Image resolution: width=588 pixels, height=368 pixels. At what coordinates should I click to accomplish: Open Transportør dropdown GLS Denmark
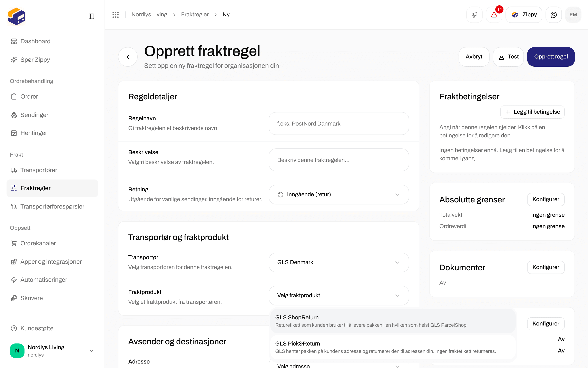[x=339, y=262]
